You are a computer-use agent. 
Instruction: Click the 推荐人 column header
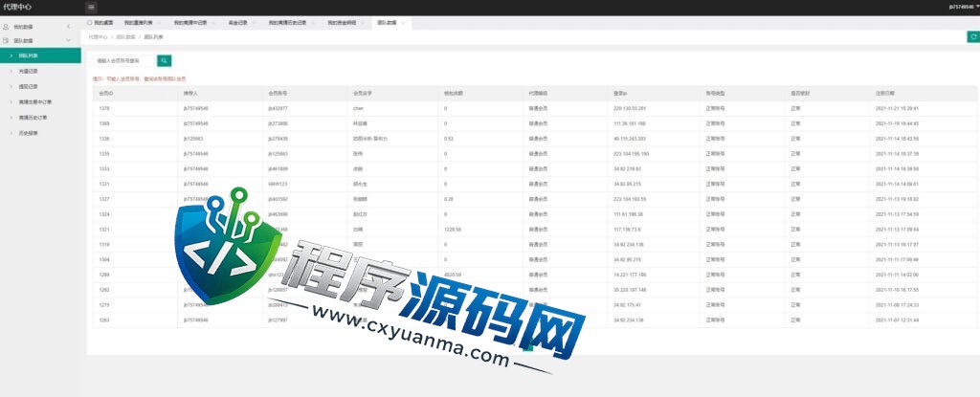[x=190, y=93]
